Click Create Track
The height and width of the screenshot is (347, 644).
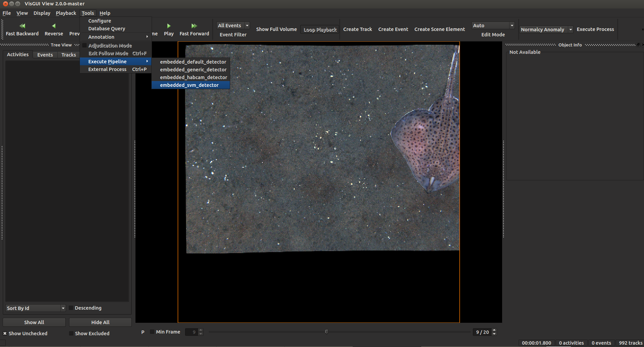point(358,29)
